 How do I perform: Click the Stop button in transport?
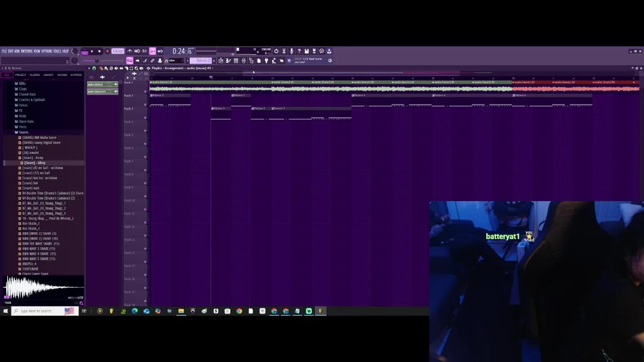click(x=100, y=51)
